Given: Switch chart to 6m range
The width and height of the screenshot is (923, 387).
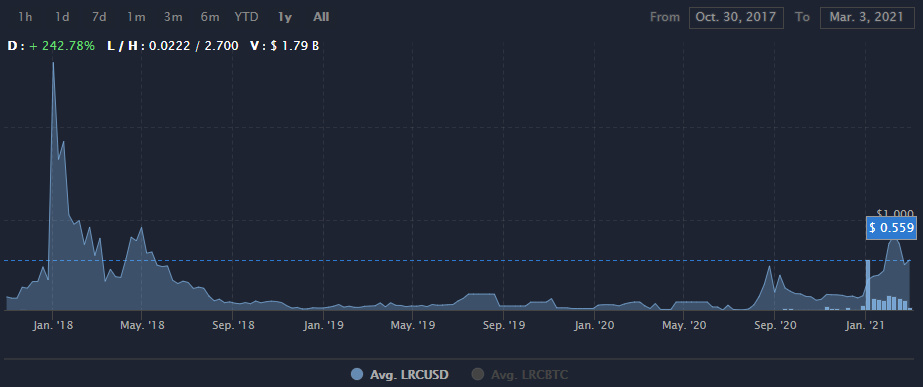Looking at the screenshot, I should click(x=210, y=17).
